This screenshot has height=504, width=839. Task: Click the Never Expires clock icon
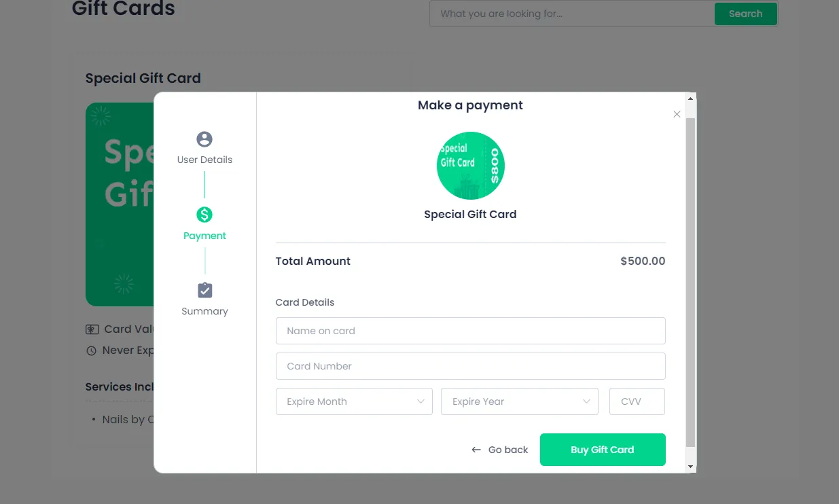point(91,351)
